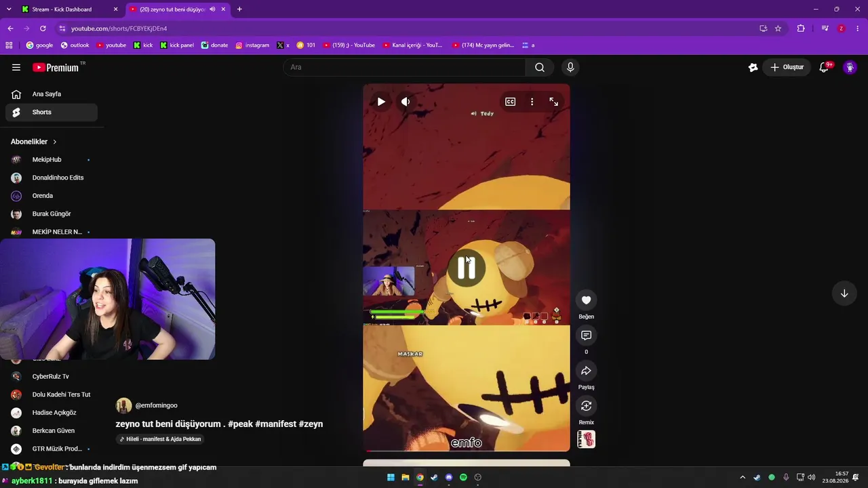Screen dimensions: 868x488
Task: Open Orenda subscription channel
Action: pyautogui.click(x=52, y=196)
